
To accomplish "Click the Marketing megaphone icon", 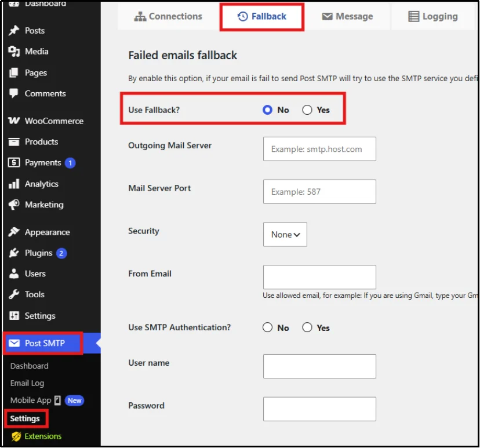I will click(x=14, y=205).
